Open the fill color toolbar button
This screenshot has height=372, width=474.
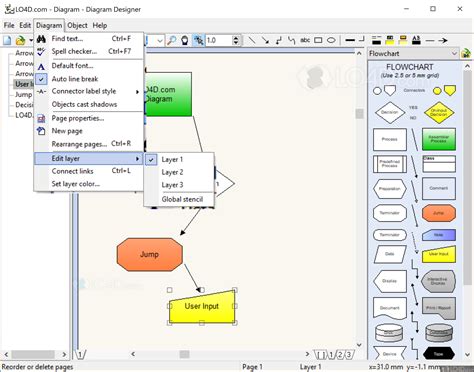click(x=389, y=40)
